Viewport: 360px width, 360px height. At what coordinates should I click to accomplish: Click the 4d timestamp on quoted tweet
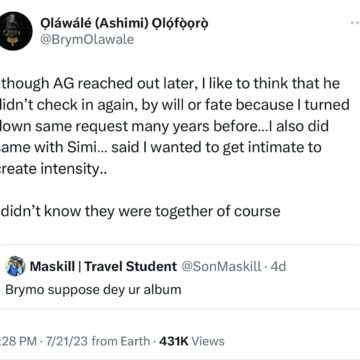pos(278,266)
